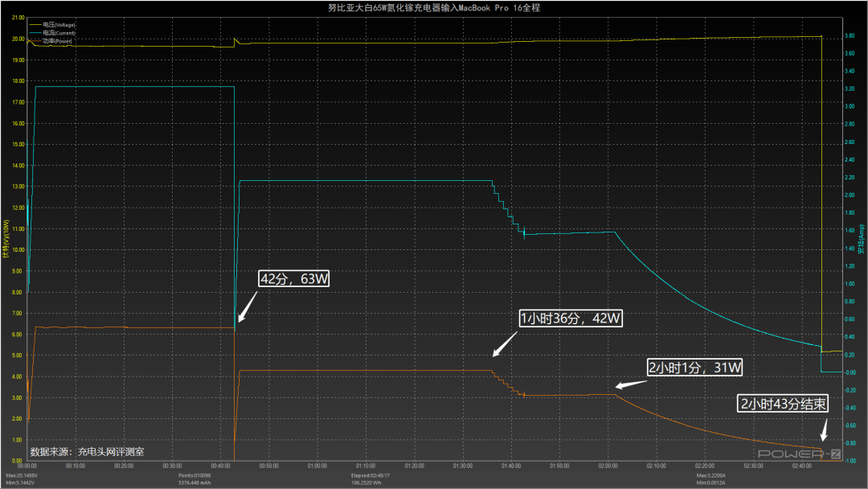
Task: Click the chart title mentioning MacBook Pro 16
Action: [x=433, y=8]
